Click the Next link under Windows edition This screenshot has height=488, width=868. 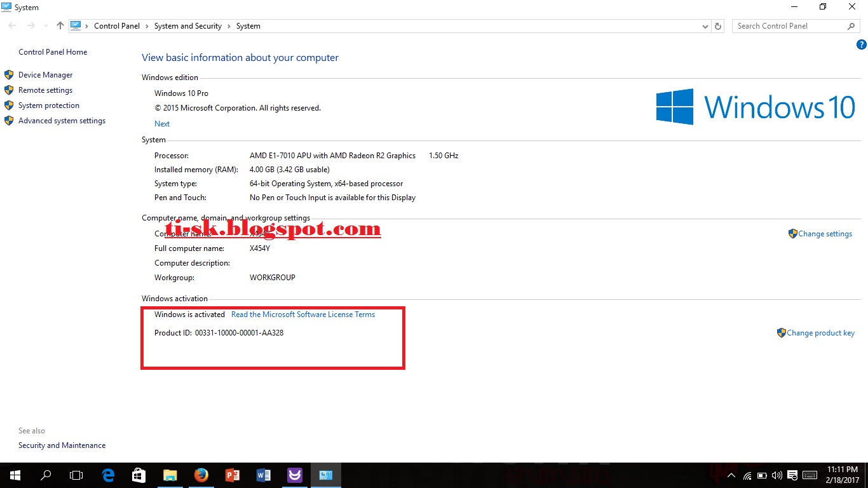pyautogui.click(x=162, y=124)
